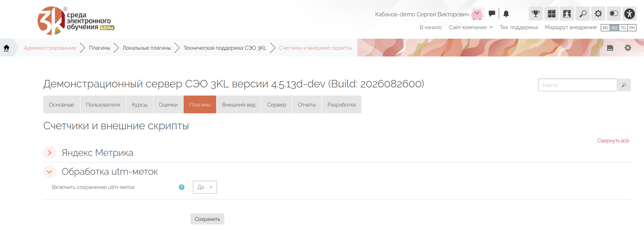This screenshot has height=233, width=644.
Task: Open the trophy achievements icon
Action: click(x=536, y=14)
